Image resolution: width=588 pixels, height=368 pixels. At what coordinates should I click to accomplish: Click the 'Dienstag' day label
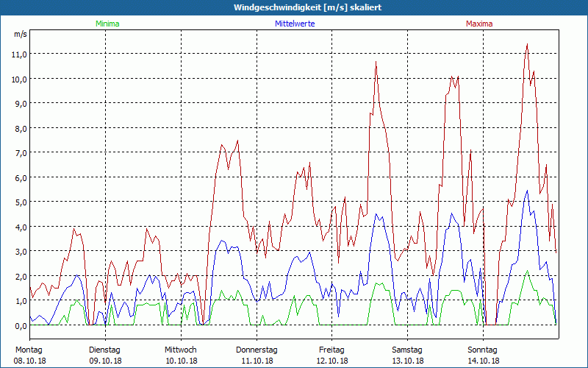(104, 350)
